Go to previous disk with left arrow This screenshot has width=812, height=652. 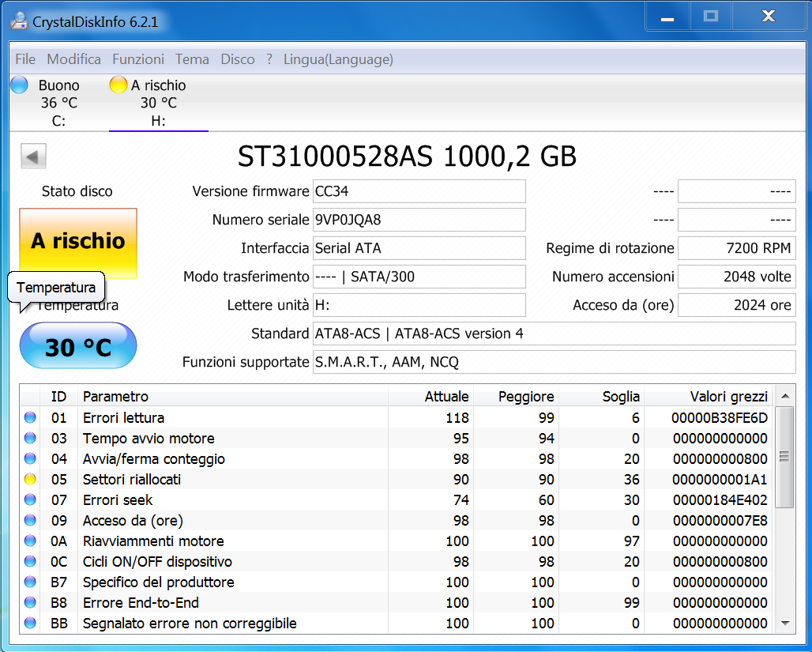coord(33,156)
